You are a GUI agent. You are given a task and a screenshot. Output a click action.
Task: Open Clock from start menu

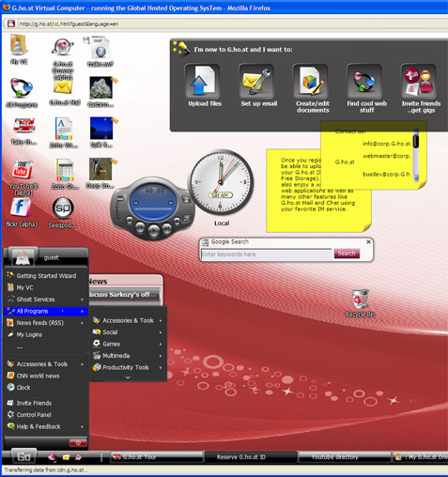46,387
